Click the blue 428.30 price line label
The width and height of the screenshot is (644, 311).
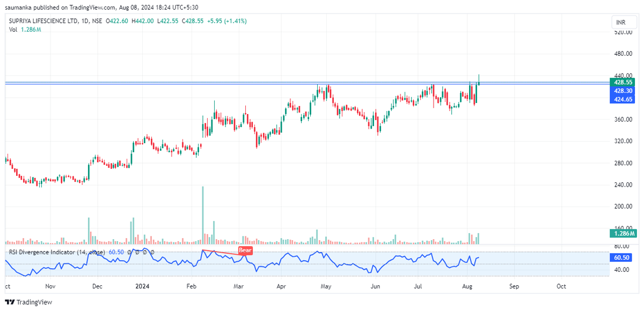pos(623,91)
